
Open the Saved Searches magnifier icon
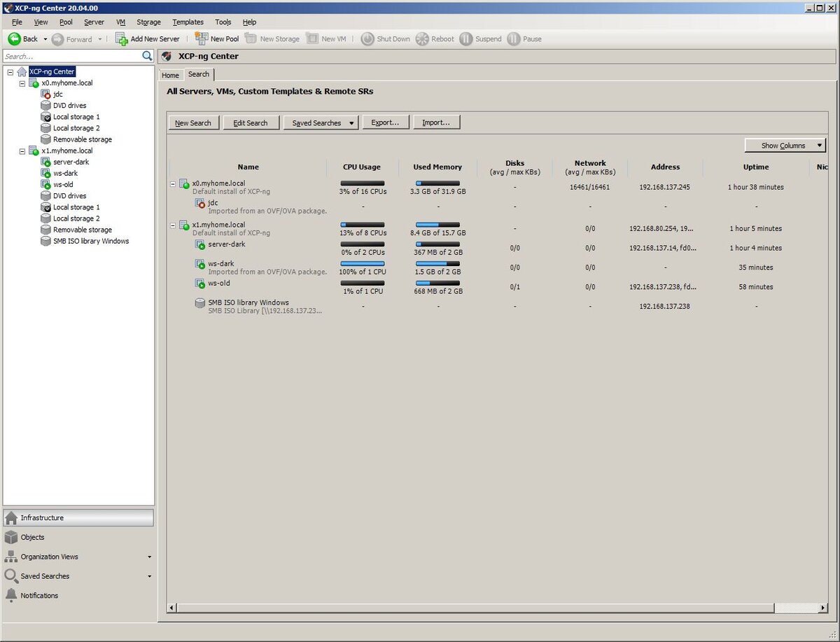pyautogui.click(x=11, y=576)
